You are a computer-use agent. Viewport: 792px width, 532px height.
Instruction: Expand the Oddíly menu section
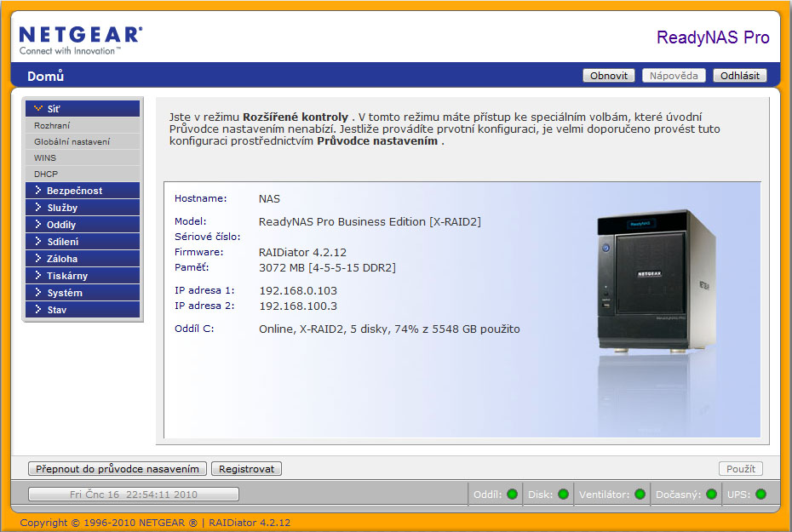(x=83, y=225)
